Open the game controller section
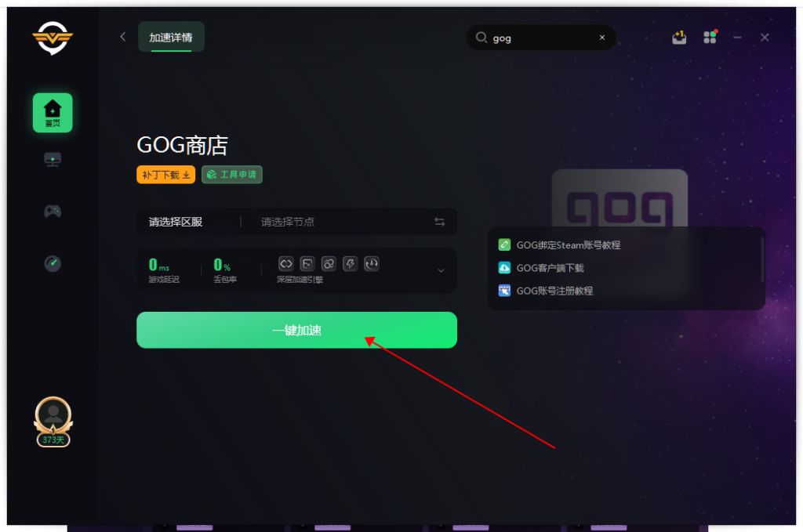 coord(53,211)
